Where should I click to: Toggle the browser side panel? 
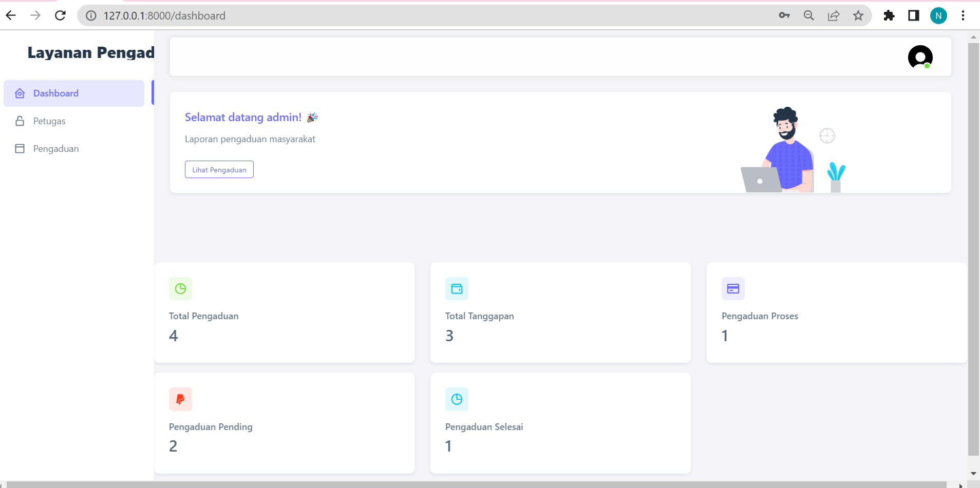click(914, 15)
